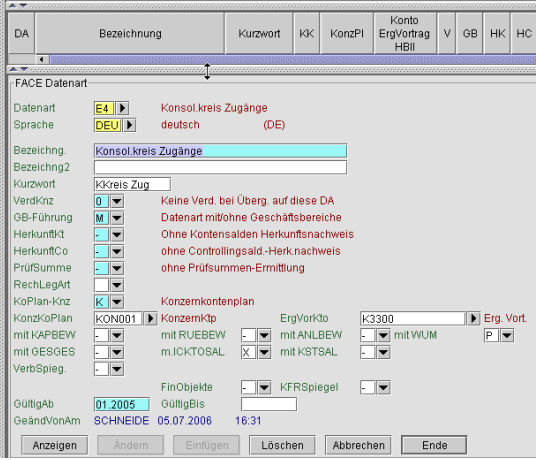Expand the KoPlan-Knz dropdown
Screen dimensions: 537x460
pyautogui.click(x=117, y=302)
